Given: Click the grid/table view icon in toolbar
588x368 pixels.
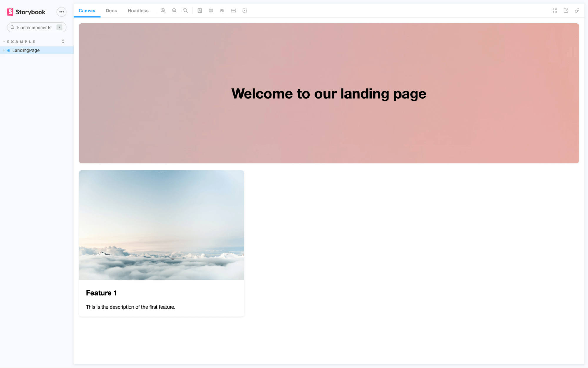Looking at the screenshot, I should [211, 11].
